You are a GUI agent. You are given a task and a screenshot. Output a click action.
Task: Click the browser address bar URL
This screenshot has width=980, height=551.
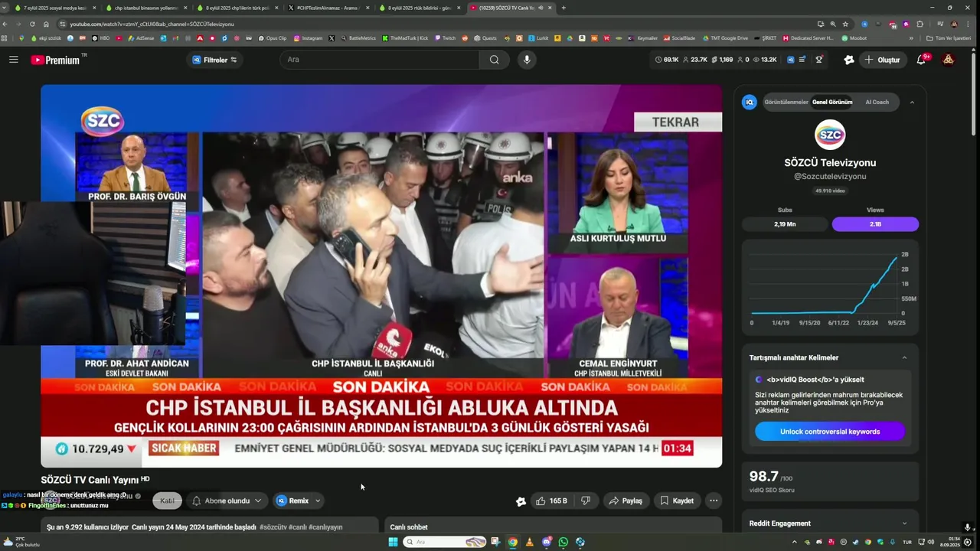click(152, 24)
